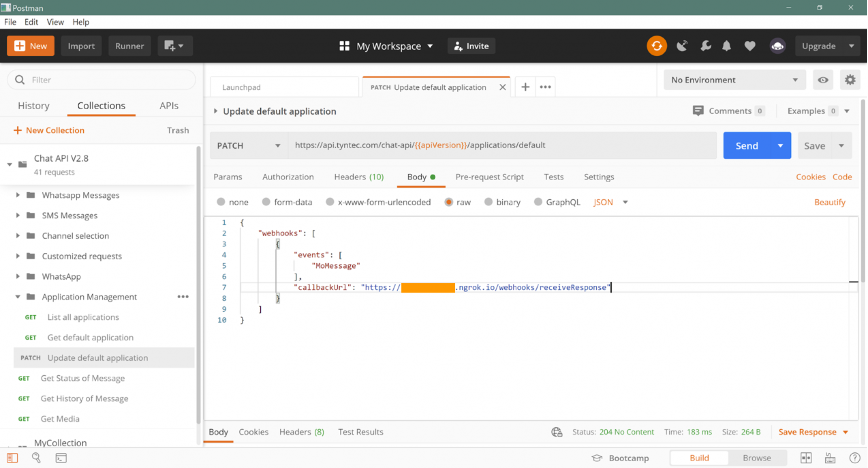Click the blue Send button

point(747,146)
